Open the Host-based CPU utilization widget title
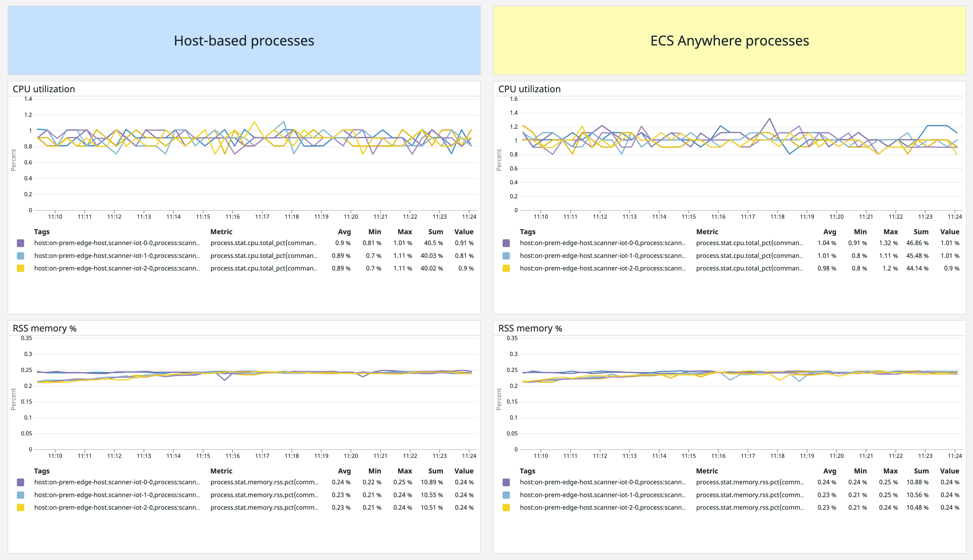 tap(44, 89)
